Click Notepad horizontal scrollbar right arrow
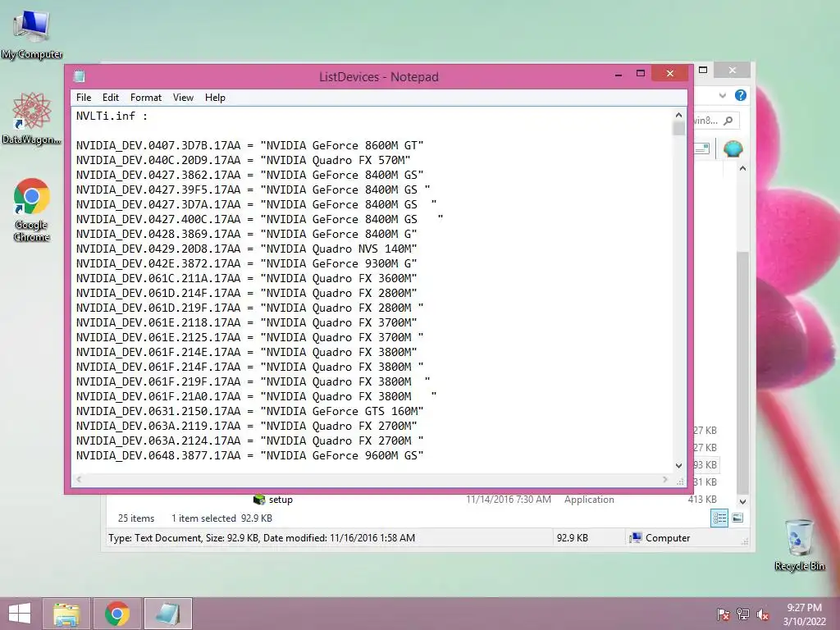The image size is (840, 630). (x=665, y=479)
